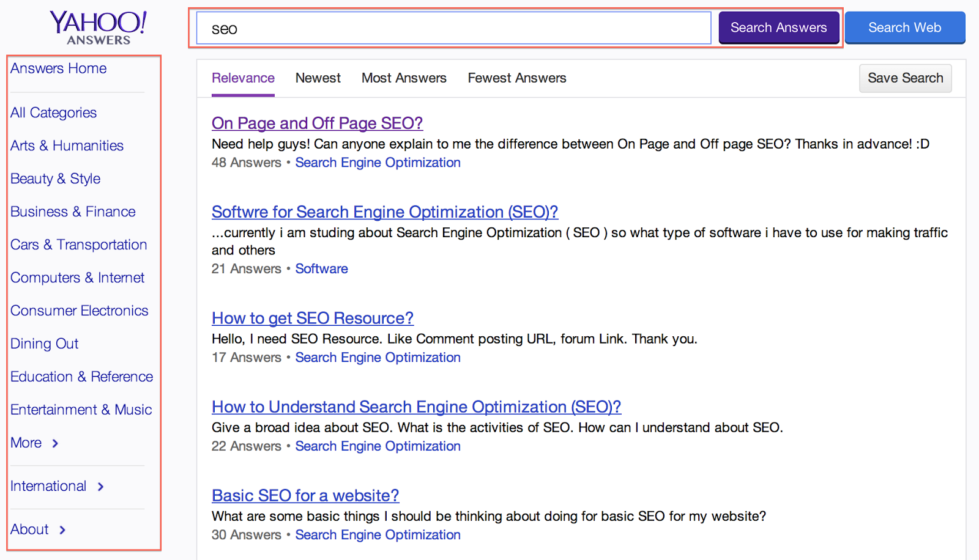The width and height of the screenshot is (979, 560).
Task: Open question 'On Page and Off Page SEO?'
Action: point(317,123)
